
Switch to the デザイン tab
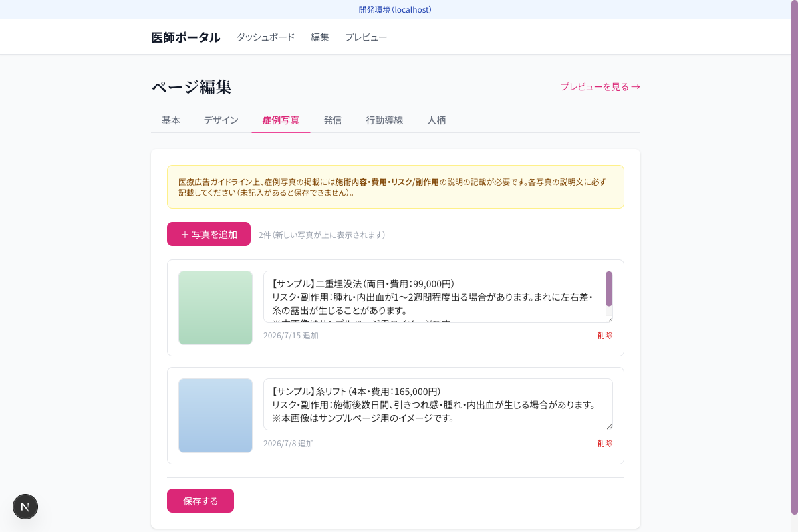tap(221, 120)
